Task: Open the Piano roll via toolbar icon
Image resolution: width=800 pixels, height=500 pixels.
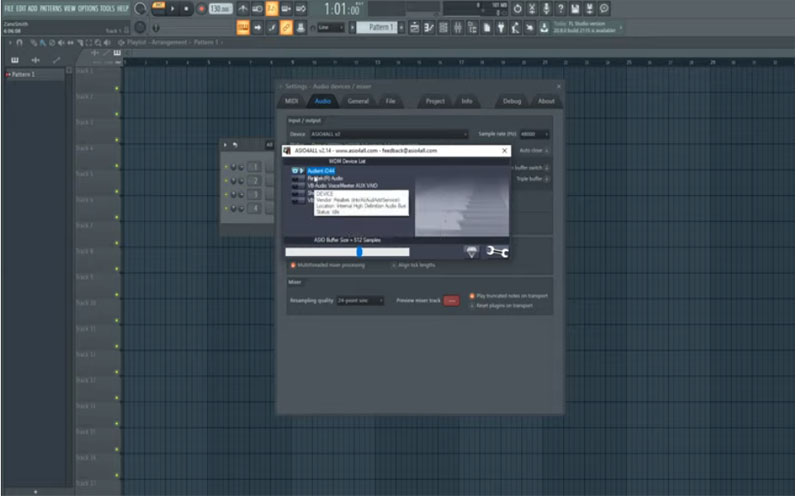Action: click(x=429, y=28)
